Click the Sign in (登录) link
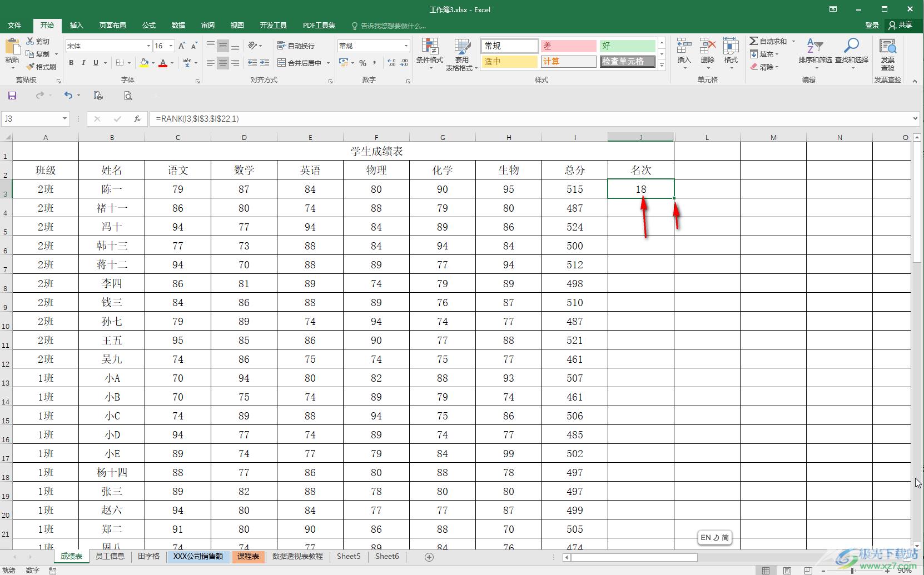 (x=872, y=26)
